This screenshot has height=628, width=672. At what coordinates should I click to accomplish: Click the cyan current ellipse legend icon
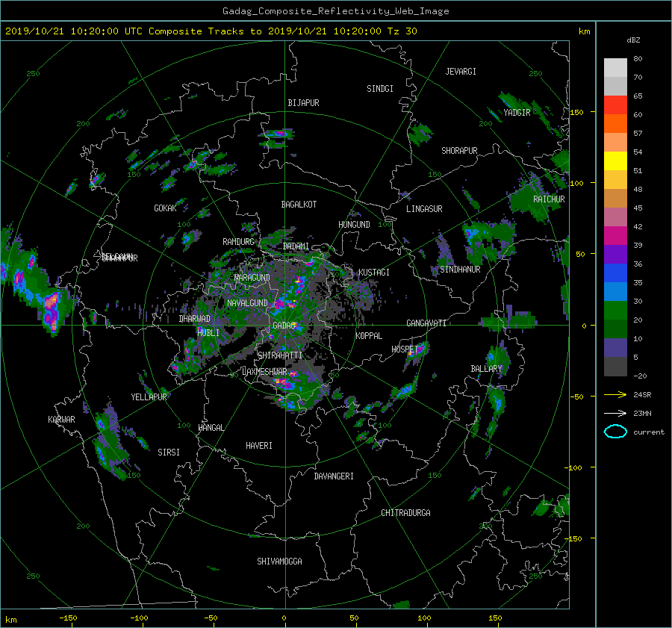[x=615, y=432]
